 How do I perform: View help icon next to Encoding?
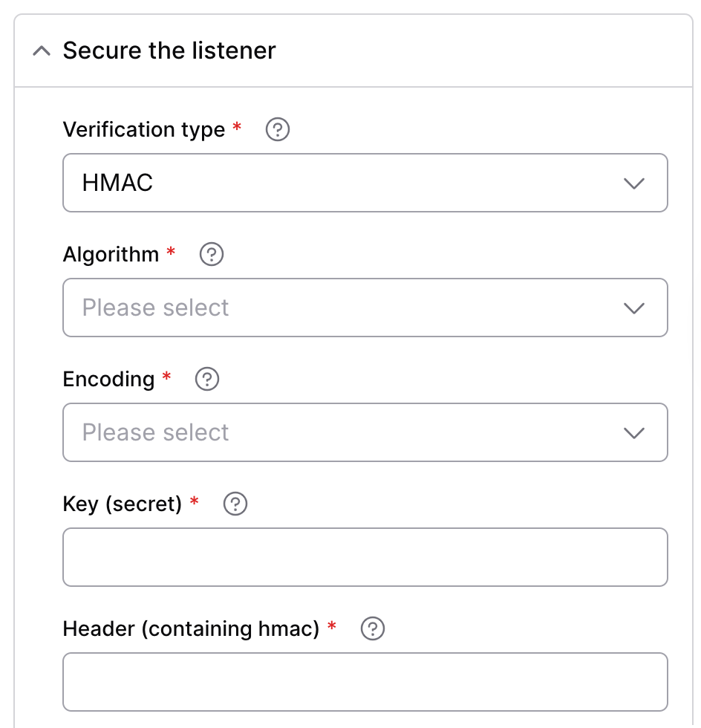207,380
